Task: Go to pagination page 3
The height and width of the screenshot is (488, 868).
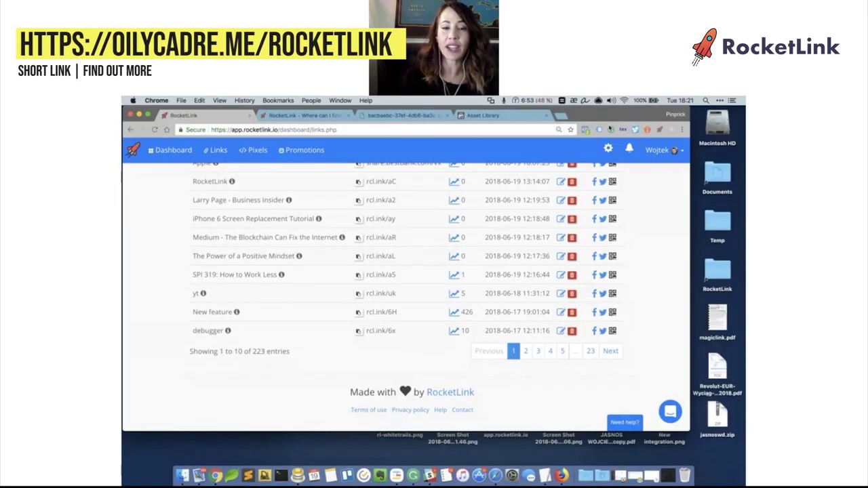Action: click(538, 350)
